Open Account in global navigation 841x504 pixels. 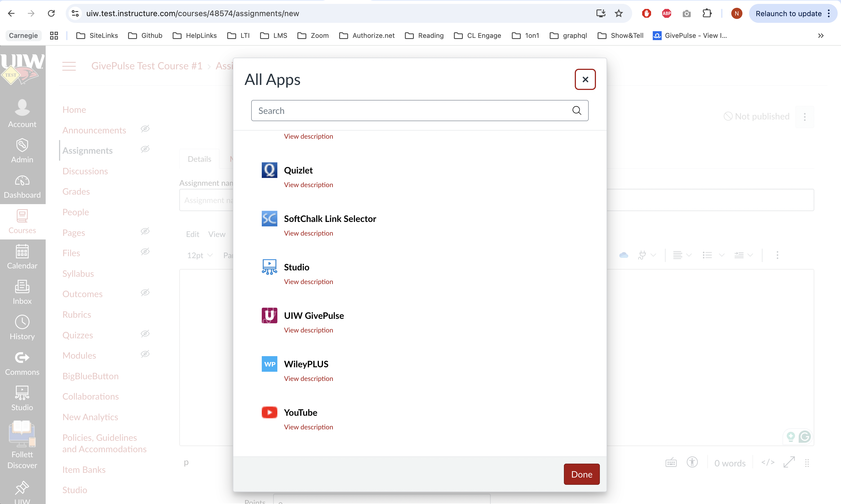click(x=23, y=114)
